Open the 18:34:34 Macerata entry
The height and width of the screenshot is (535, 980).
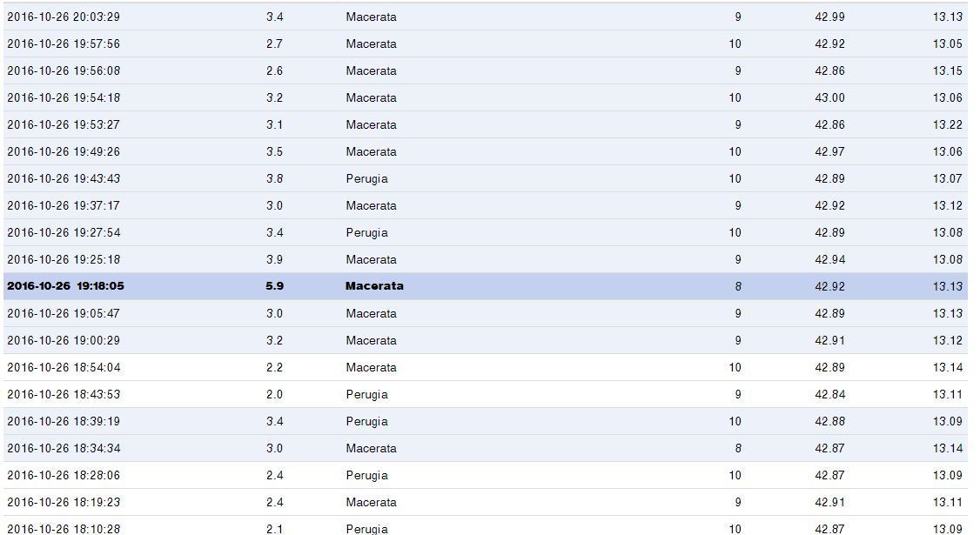point(64,448)
